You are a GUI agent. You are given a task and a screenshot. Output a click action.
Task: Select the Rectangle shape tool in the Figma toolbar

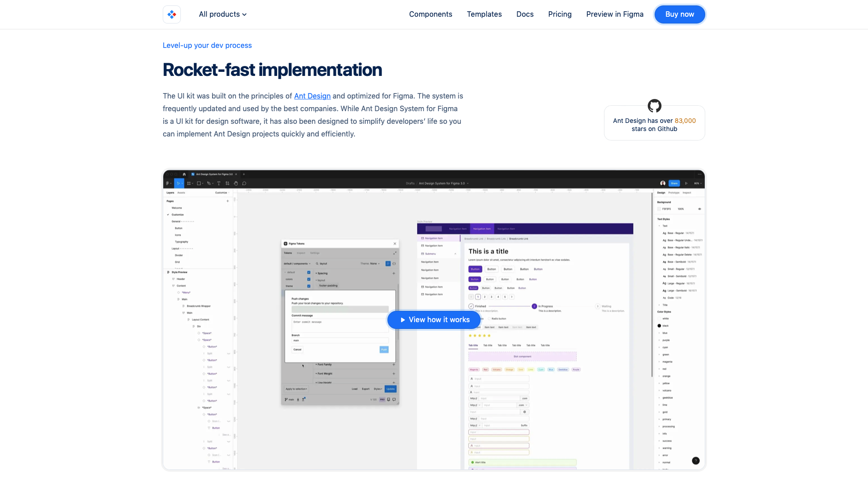pyautogui.click(x=199, y=183)
